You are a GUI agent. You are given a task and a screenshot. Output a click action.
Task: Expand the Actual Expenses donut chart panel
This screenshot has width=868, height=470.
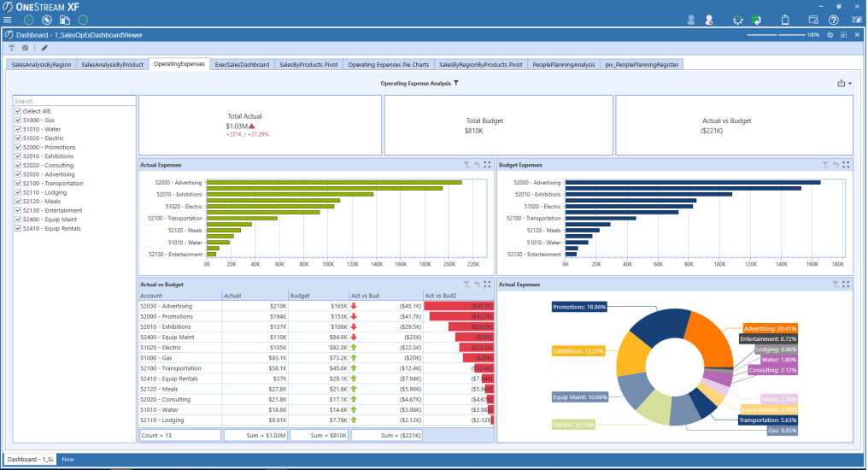pos(846,285)
